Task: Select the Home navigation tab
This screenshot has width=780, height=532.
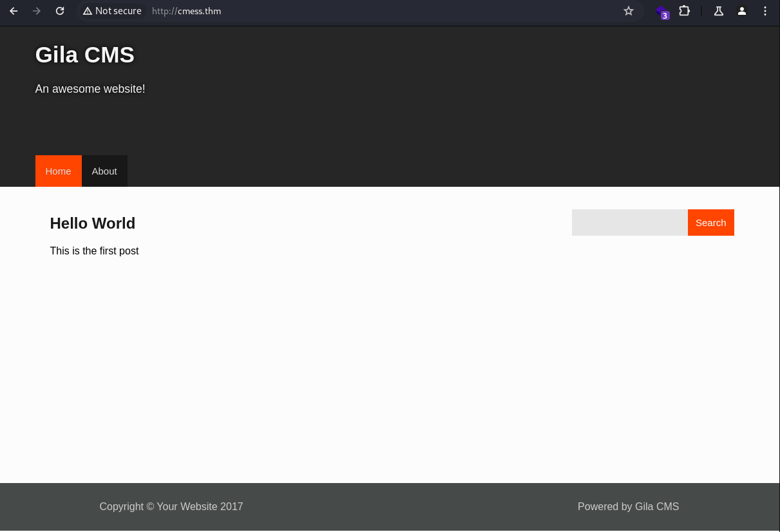Action: (x=59, y=171)
